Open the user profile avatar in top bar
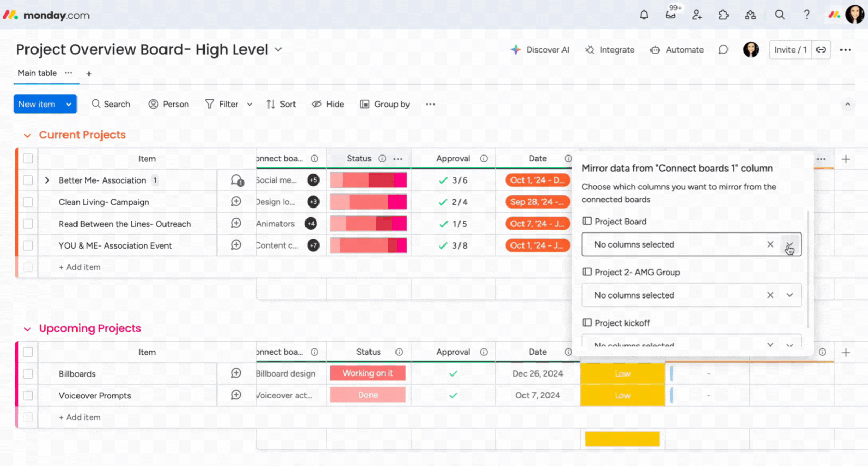Image resolution: width=868 pixels, height=466 pixels. (854, 15)
